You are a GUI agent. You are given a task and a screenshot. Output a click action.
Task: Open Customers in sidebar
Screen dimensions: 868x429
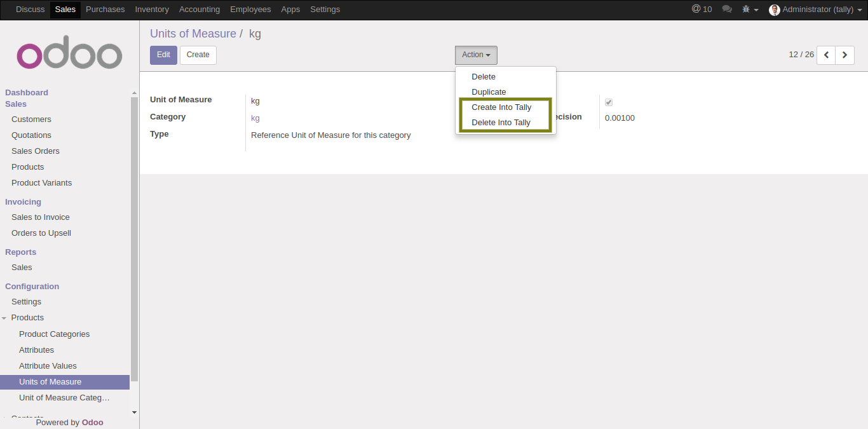[x=32, y=119]
